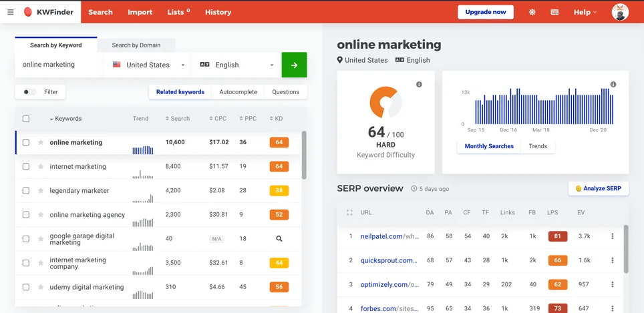Check the select-all keywords checkbox

[26, 119]
